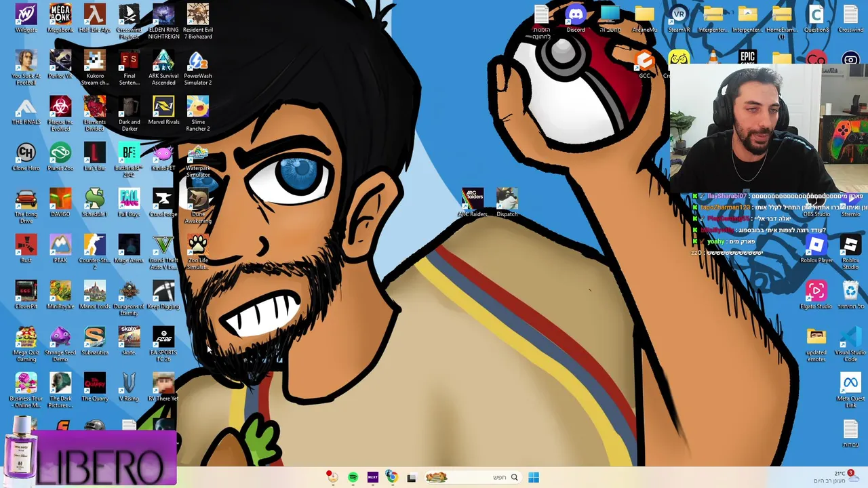The width and height of the screenshot is (868, 488).
Task: Open the Subnautica shortcut
Action: tap(94, 341)
